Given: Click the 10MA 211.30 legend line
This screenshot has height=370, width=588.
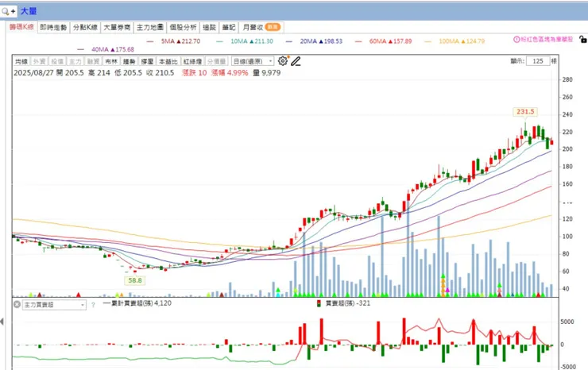Looking at the screenshot, I should (245, 41).
